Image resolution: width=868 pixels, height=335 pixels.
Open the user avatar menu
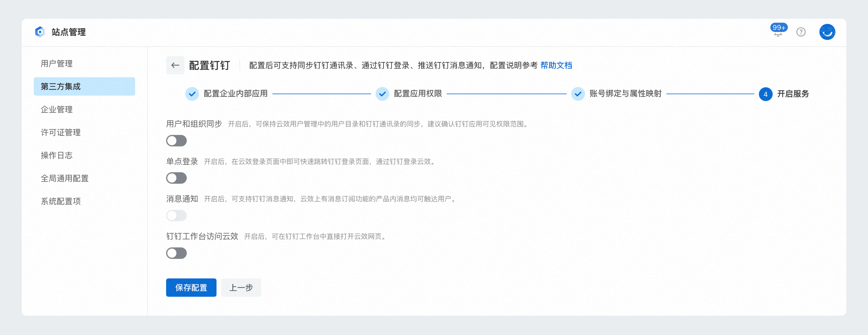827,32
